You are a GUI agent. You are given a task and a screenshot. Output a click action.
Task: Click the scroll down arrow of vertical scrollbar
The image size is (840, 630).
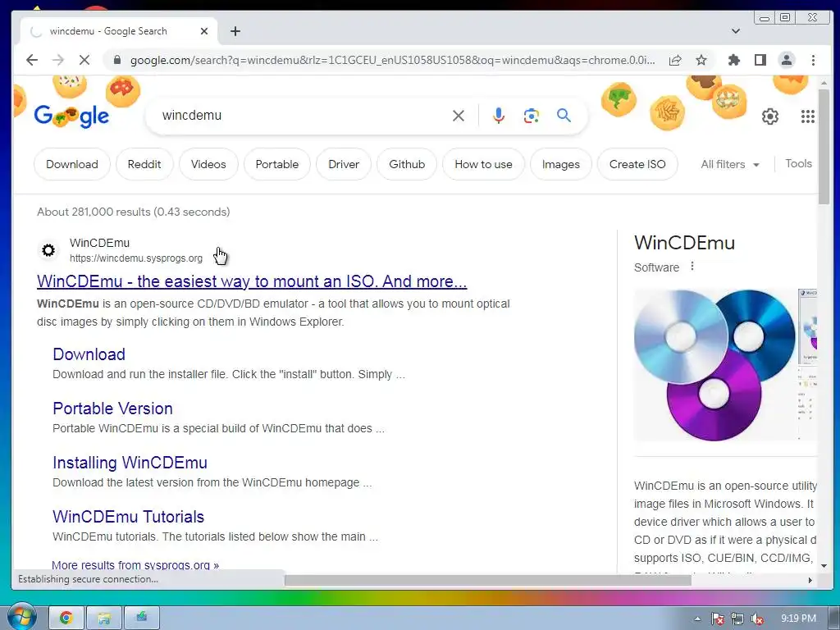[x=824, y=566]
